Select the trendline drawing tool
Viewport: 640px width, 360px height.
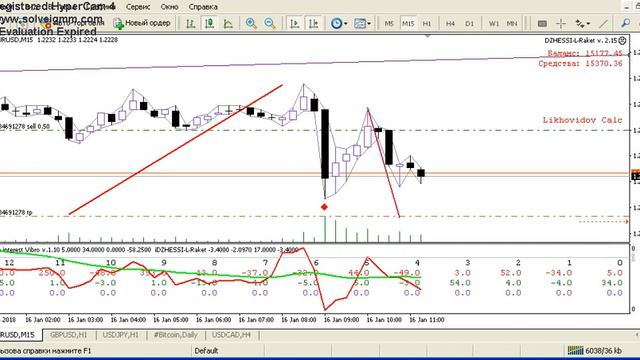604,24
